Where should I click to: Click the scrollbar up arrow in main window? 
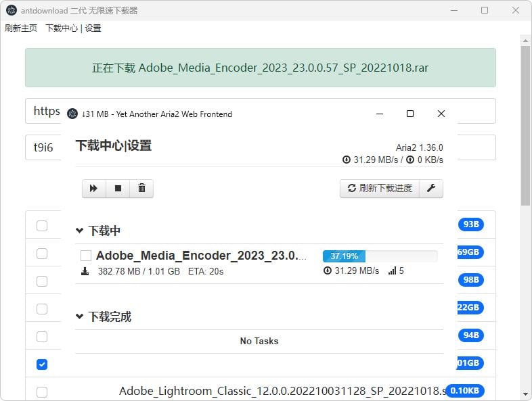(525, 41)
